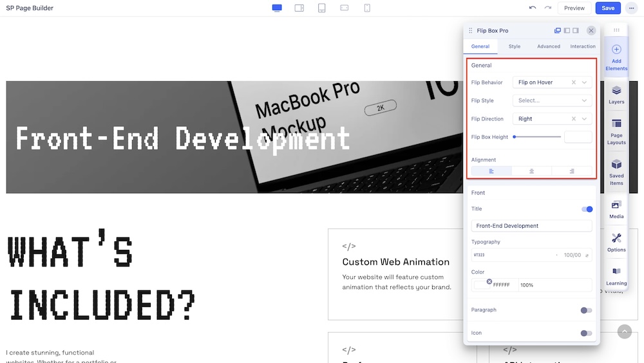This screenshot has width=644, height=363.
Task: Disable the Front Title toggle
Action: 587,209
